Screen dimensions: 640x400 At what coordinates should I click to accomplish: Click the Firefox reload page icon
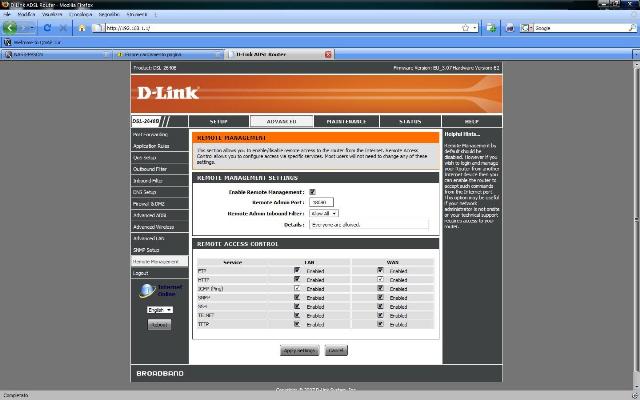coord(47,27)
